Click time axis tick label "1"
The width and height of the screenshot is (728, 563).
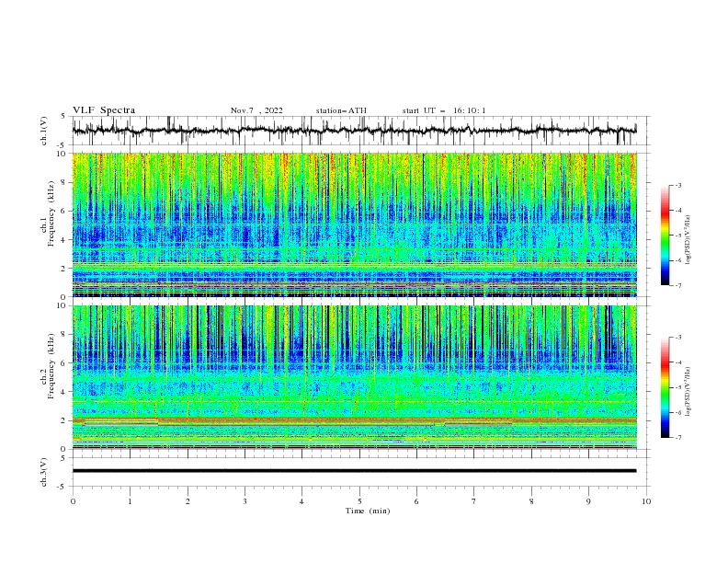coord(130,501)
